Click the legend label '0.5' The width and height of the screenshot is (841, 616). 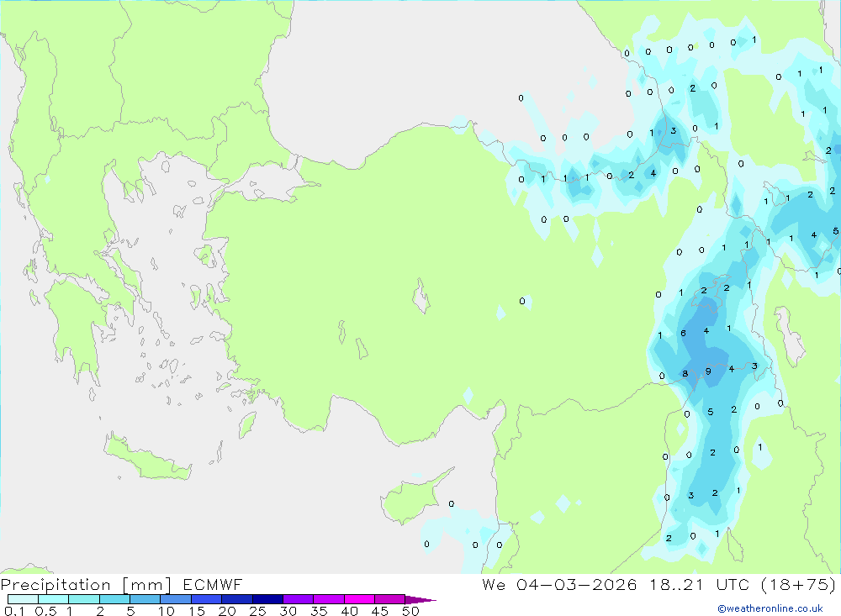[45, 611]
